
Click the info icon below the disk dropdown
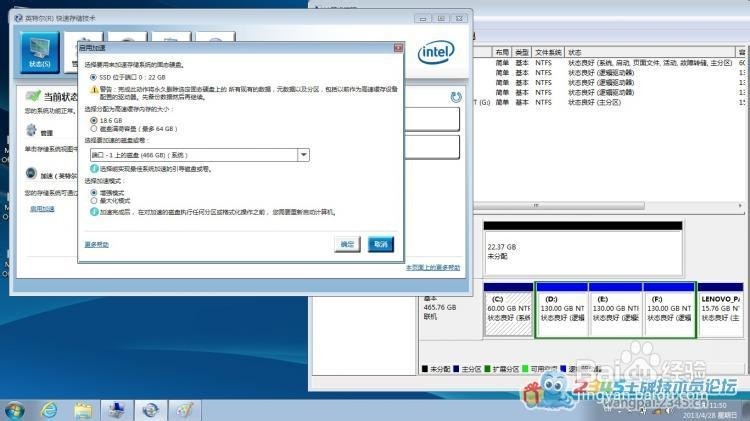point(94,168)
